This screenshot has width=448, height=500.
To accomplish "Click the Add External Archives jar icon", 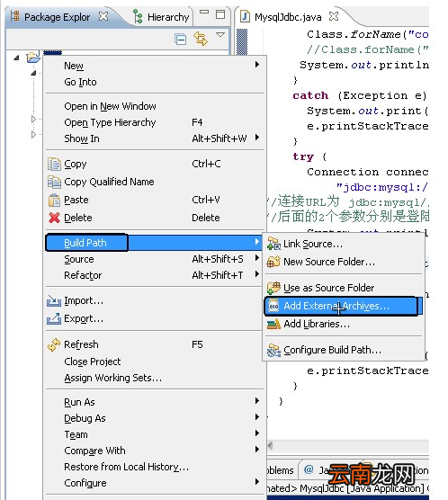I will tap(273, 306).
